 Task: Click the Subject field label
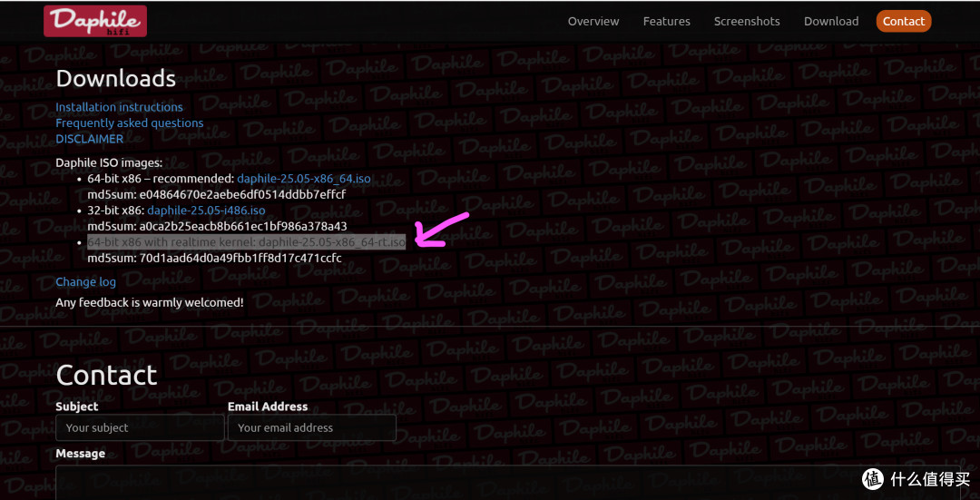coord(77,407)
